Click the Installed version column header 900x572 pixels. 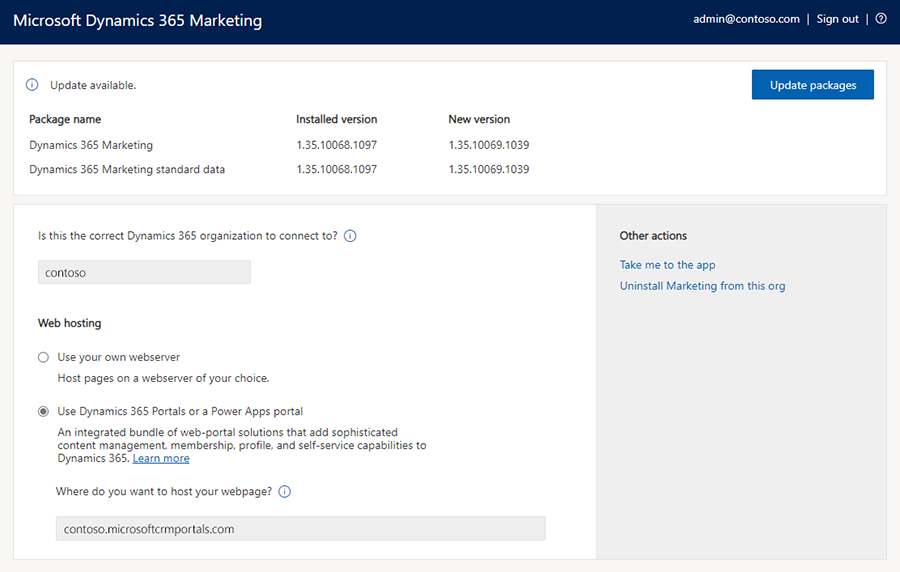click(x=336, y=119)
